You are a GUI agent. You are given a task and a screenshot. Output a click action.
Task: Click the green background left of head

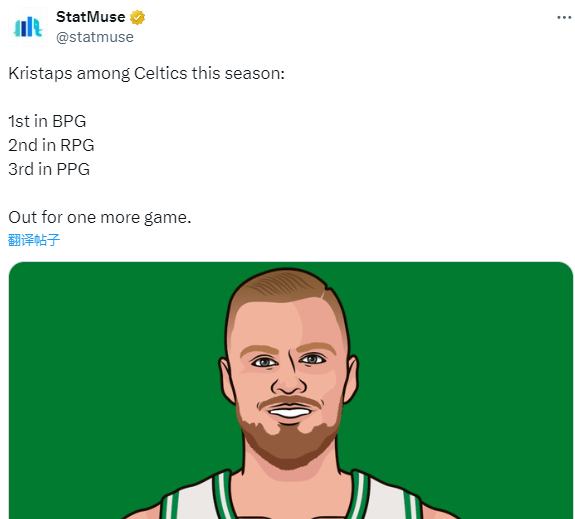114,367
